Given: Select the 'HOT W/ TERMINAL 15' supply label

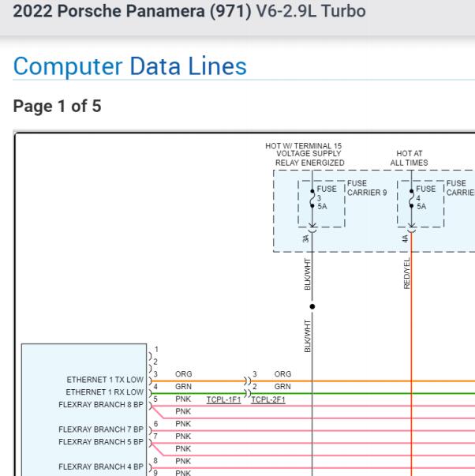Looking at the screenshot, I should [304, 146].
